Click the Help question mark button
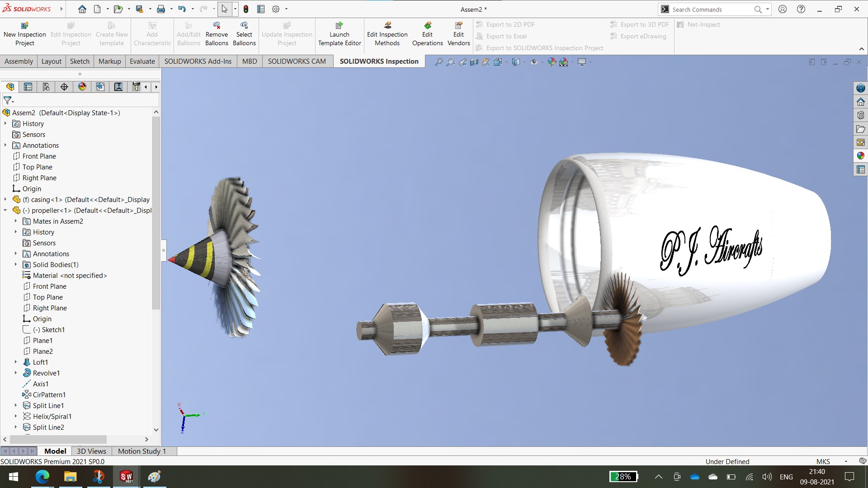 tap(801, 9)
